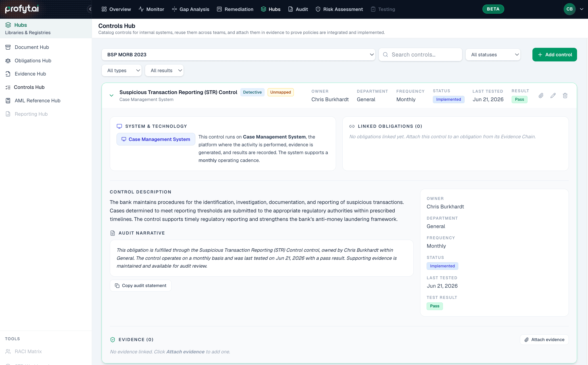Viewport: 588px width, 365px height.
Task: Open the BSP MORB 2023 framework dropdown
Action: pyautogui.click(x=238, y=55)
